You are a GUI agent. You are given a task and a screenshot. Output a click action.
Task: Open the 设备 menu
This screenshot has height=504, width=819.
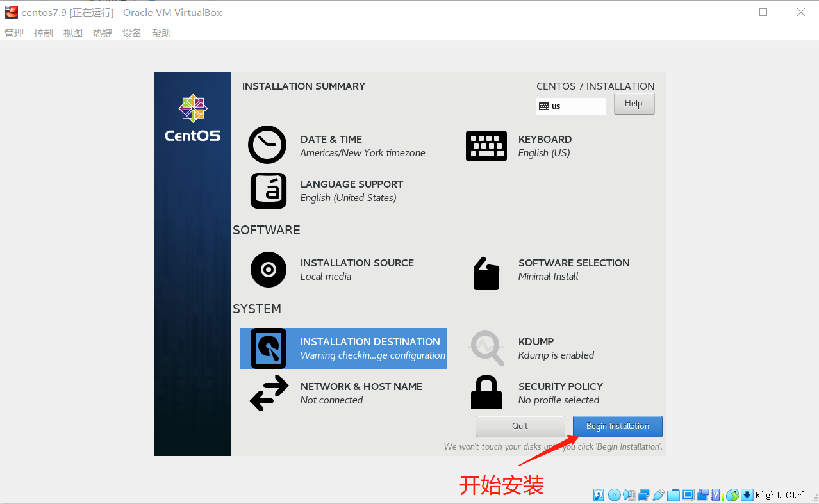pyautogui.click(x=132, y=33)
